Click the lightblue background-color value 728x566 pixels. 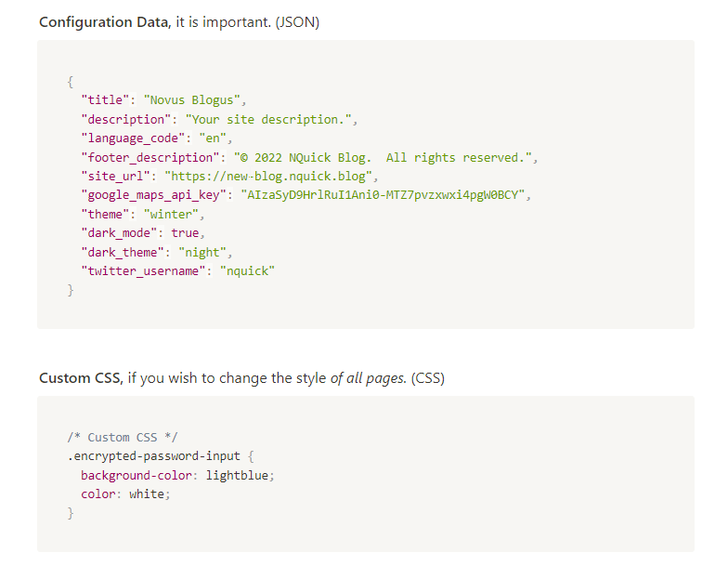tap(239, 475)
